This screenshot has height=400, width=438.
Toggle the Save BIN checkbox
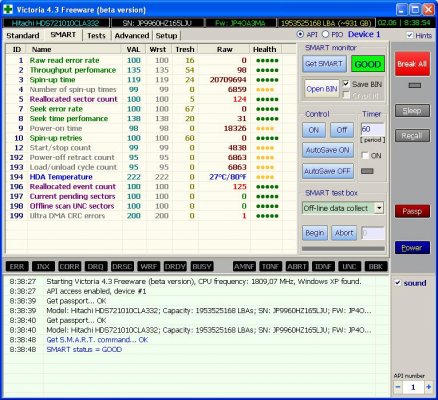point(346,84)
